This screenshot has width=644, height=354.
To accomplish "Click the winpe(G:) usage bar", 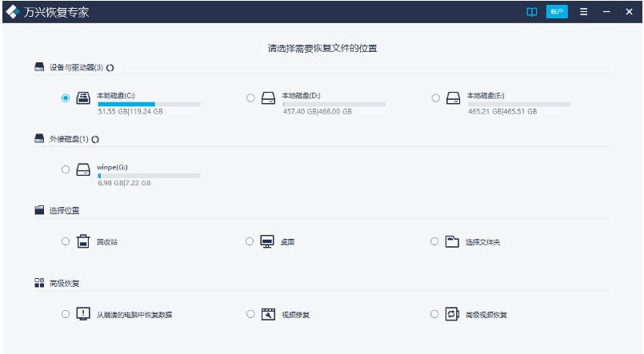I will click(149, 176).
